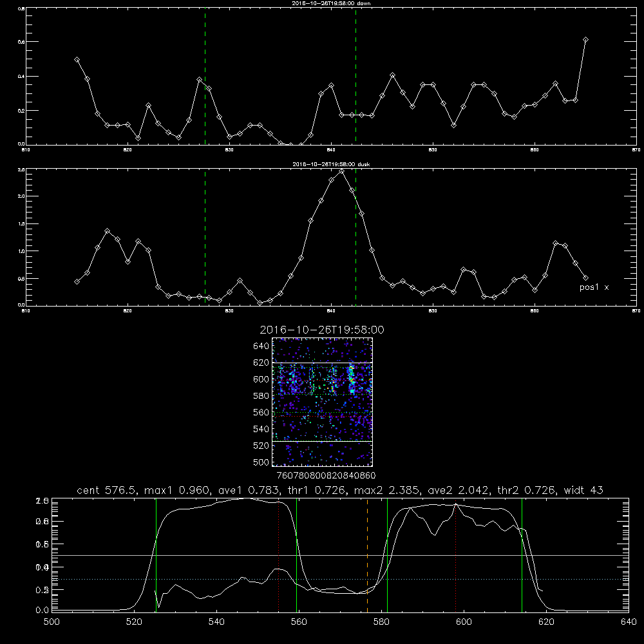Select 'thr2 0.726' in the stats line

pyautogui.click(x=527, y=490)
